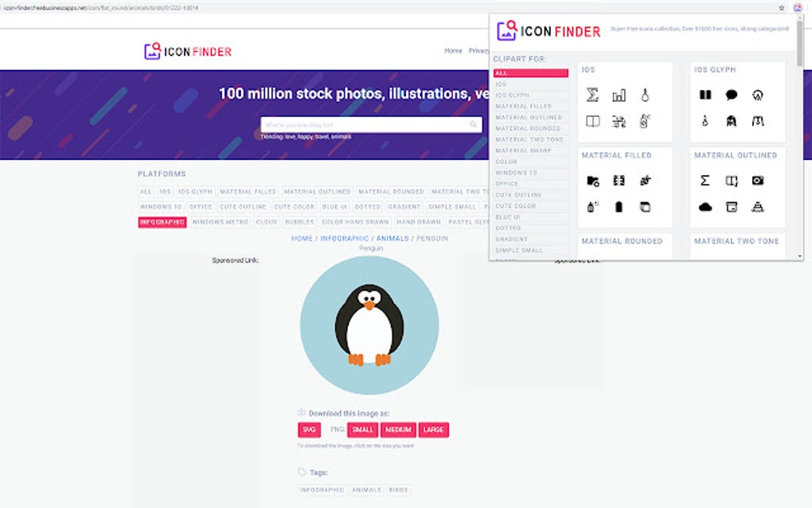
Task: Choose the folder icon in Material Filled
Action: point(593,181)
